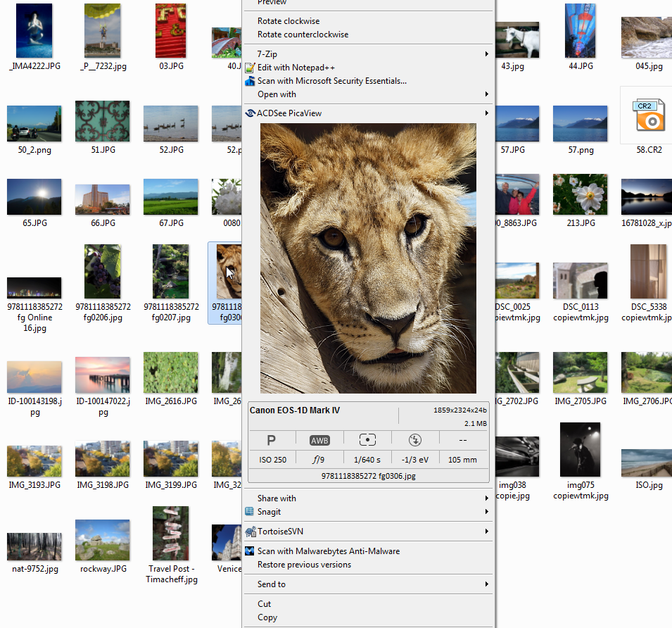The height and width of the screenshot is (628, 672).
Task: Click the Notepad++ icon in context menu
Action: coord(250,68)
